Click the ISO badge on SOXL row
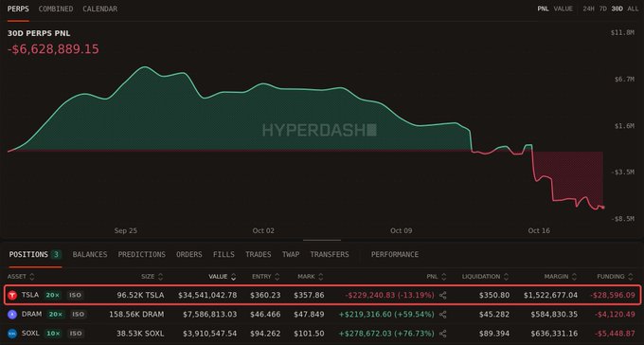The height and width of the screenshot is (345, 644). pos(75,334)
